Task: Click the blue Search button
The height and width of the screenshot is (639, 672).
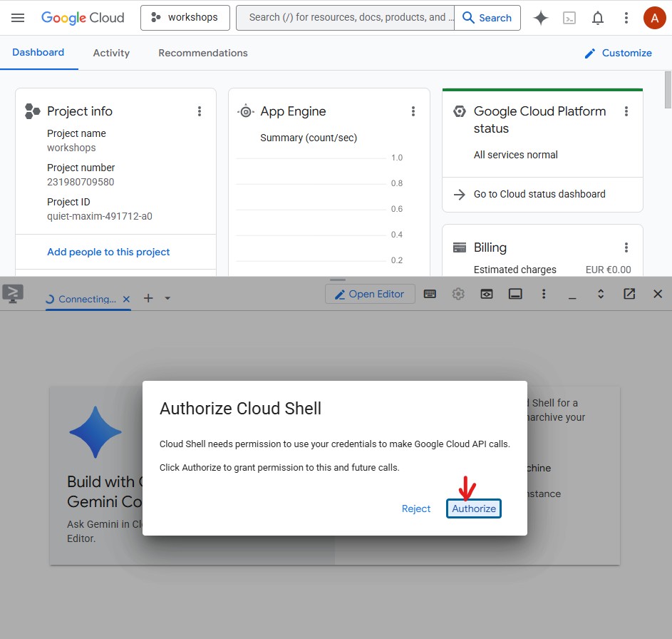Action: pyautogui.click(x=487, y=18)
